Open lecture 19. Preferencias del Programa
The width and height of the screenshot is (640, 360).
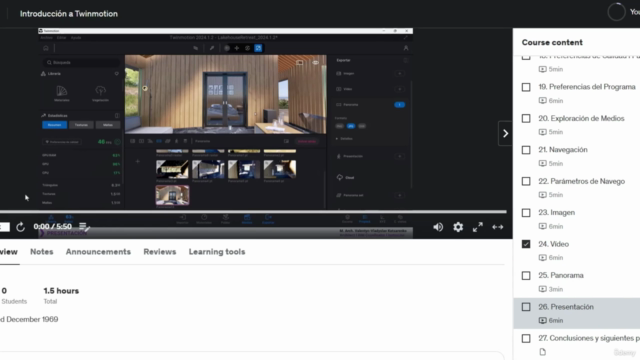[x=587, y=87]
